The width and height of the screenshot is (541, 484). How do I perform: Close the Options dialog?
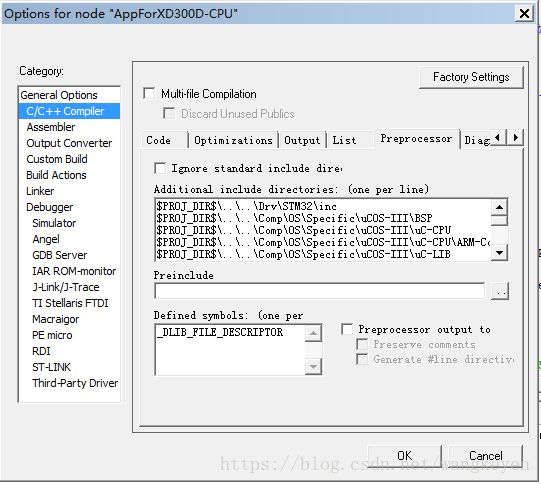click(x=524, y=13)
